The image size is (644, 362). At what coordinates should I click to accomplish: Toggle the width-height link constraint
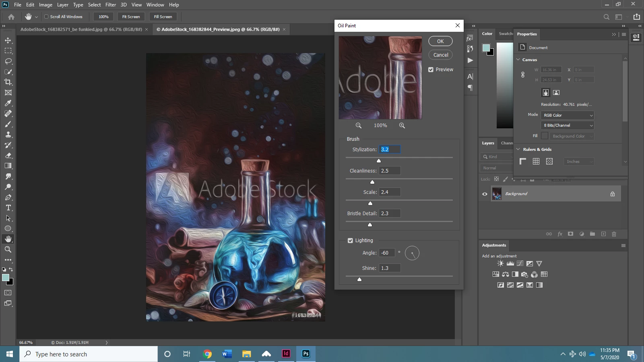(x=523, y=75)
